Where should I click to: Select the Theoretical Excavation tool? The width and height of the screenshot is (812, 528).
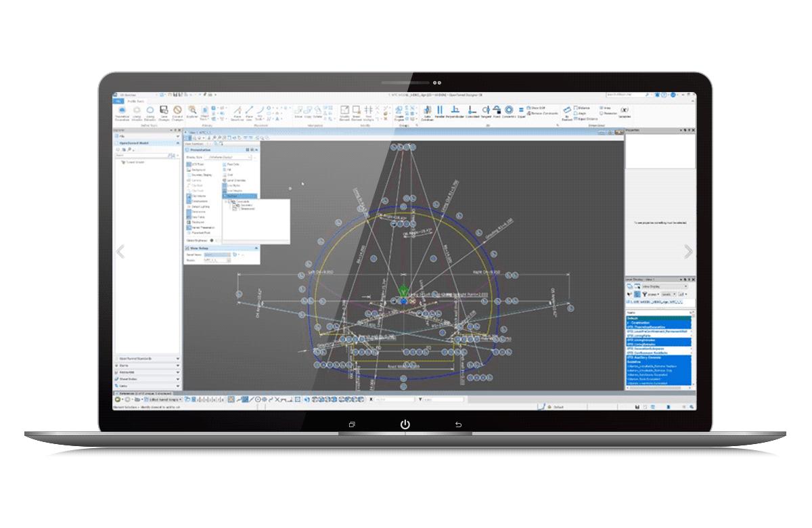pyautogui.click(x=122, y=111)
